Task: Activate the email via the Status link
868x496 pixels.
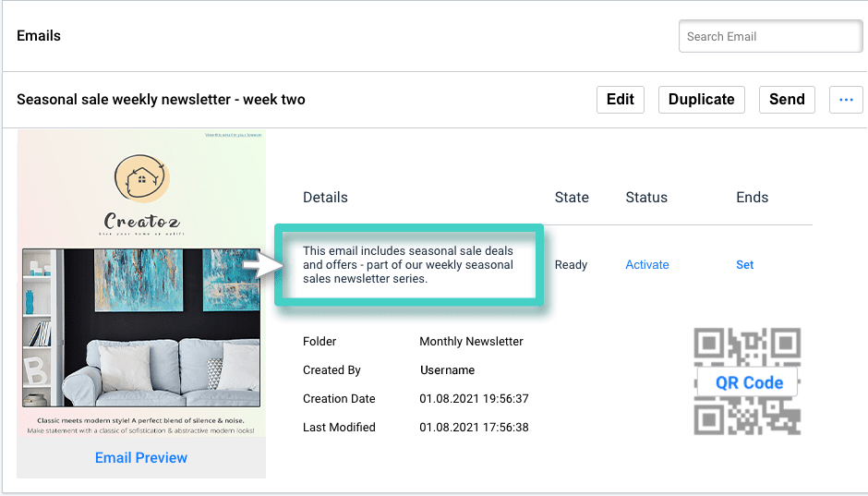Action: tap(646, 265)
